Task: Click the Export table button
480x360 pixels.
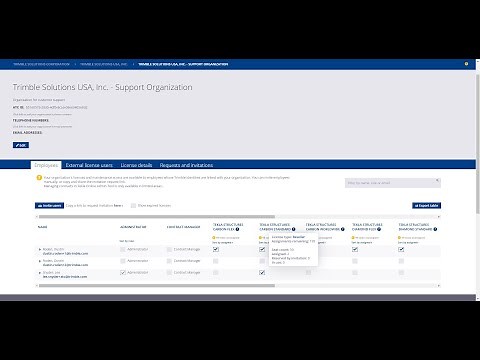Action: [427, 206]
